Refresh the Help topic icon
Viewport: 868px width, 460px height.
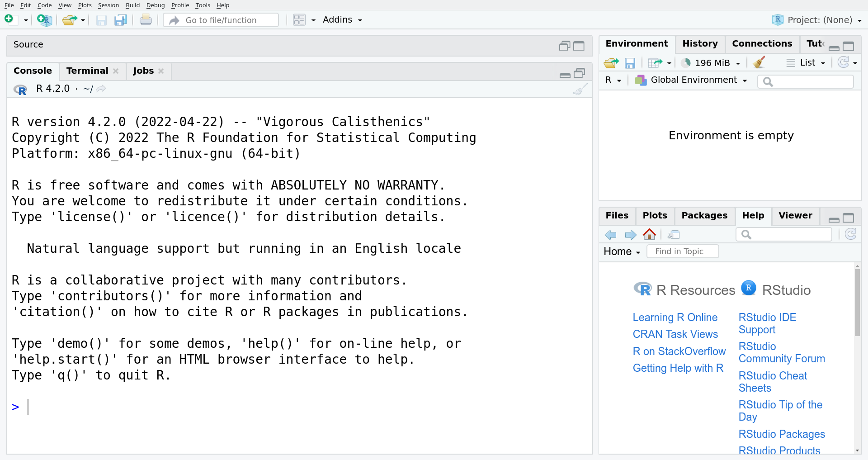(x=850, y=234)
